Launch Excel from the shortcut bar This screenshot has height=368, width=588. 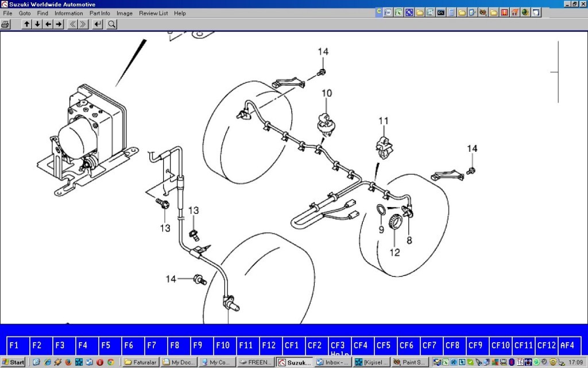399,12
